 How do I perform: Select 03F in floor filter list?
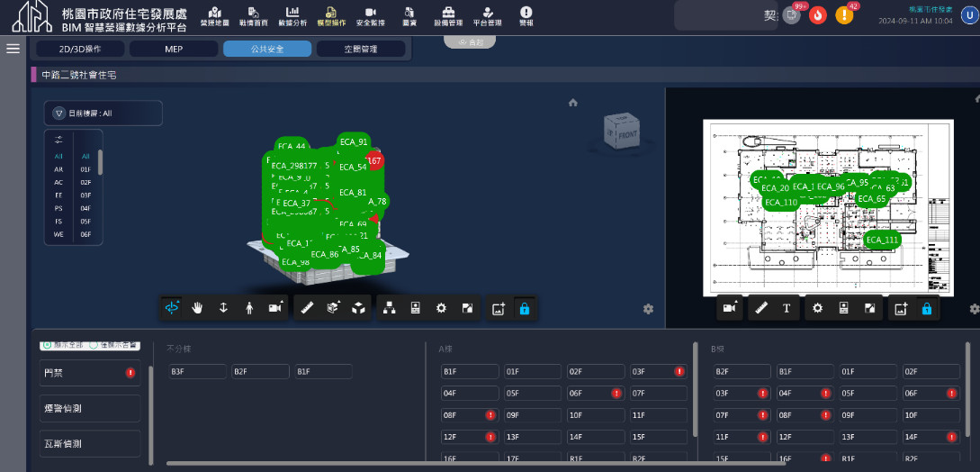pos(85,195)
